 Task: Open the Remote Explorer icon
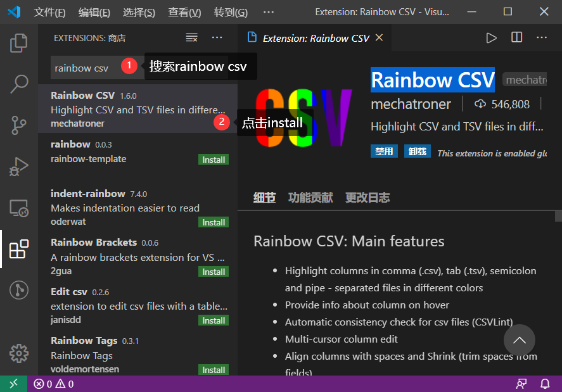click(x=19, y=208)
